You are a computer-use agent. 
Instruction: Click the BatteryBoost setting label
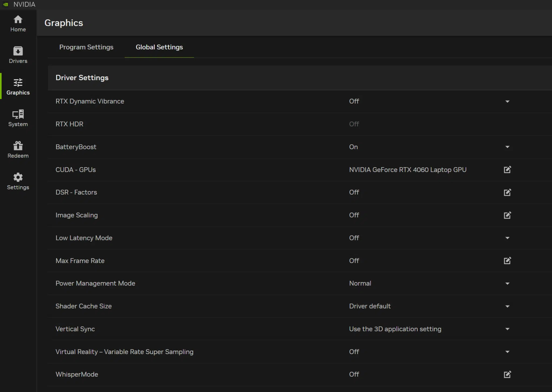click(76, 147)
